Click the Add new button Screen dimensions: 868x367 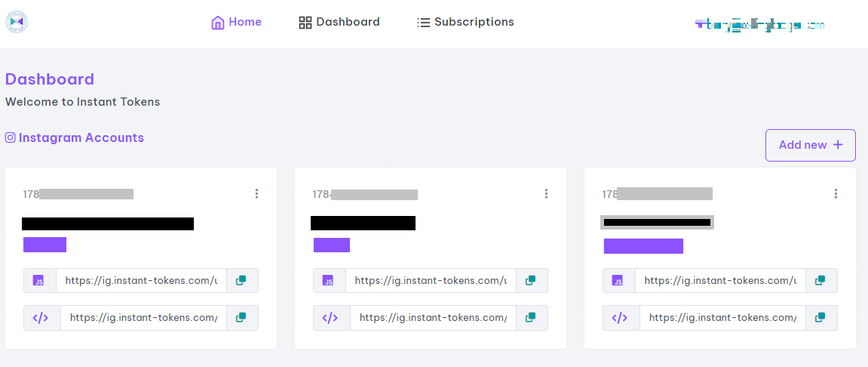tap(810, 145)
